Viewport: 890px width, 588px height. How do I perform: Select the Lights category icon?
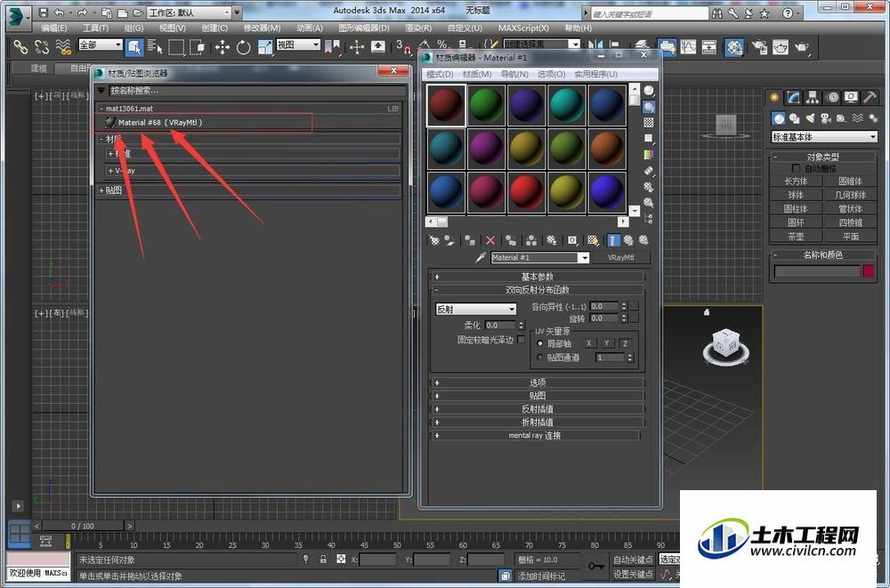pos(810,118)
